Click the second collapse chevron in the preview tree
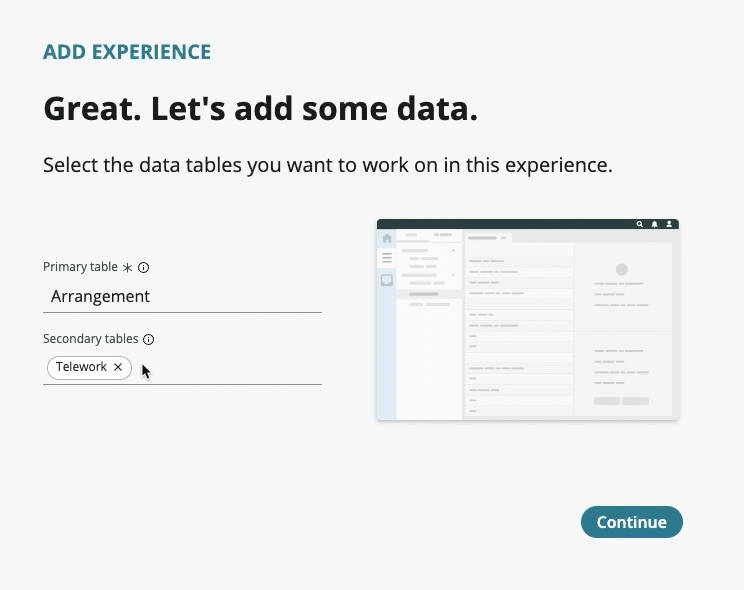The image size is (744, 590). coord(453,275)
